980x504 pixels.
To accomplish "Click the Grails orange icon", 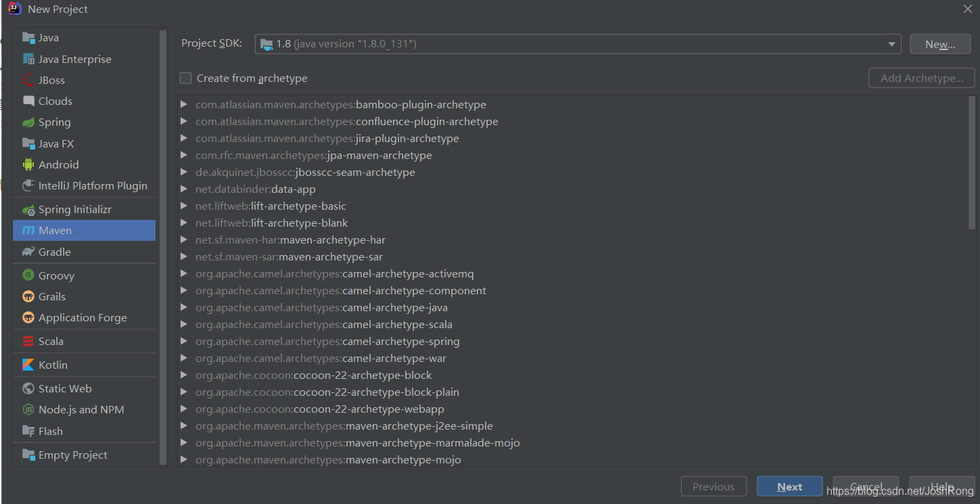I will (x=28, y=296).
